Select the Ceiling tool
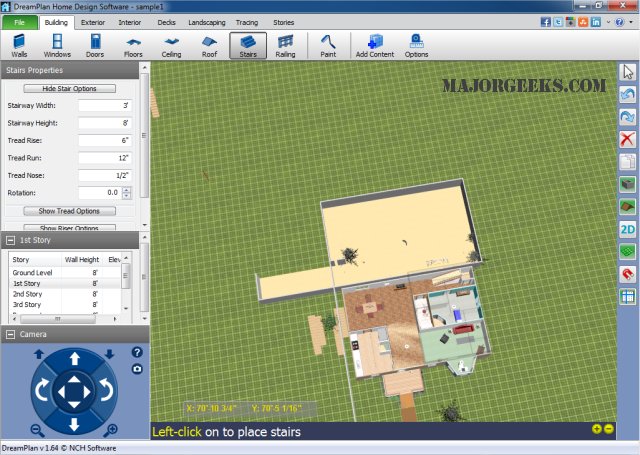 [x=171, y=46]
